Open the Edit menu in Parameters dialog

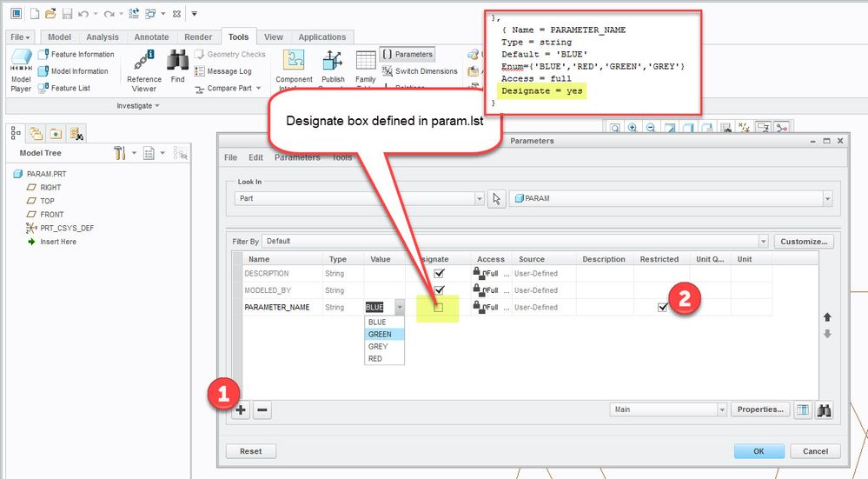[255, 157]
